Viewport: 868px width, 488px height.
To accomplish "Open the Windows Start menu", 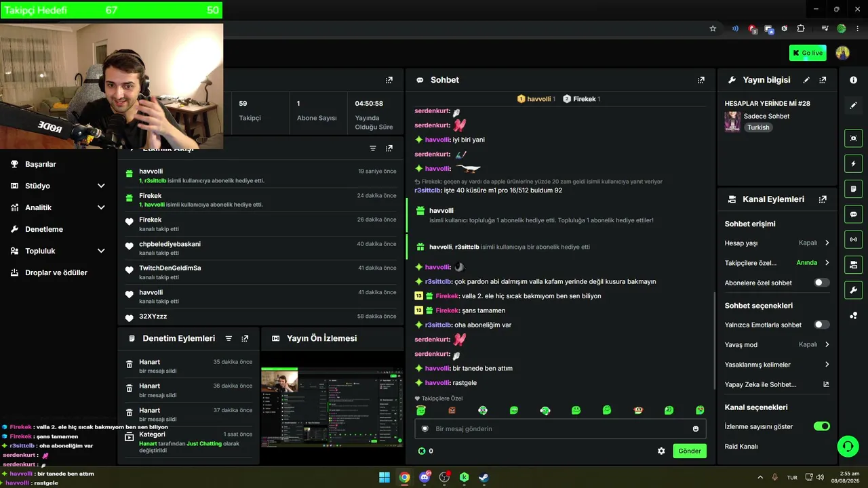I will pyautogui.click(x=384, y=477).
